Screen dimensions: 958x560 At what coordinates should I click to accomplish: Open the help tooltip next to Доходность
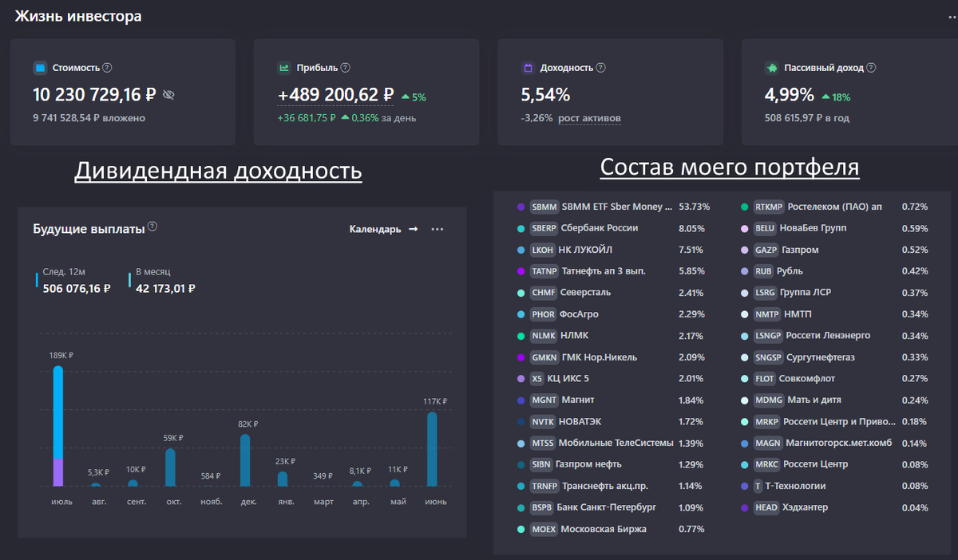point(600,69)
